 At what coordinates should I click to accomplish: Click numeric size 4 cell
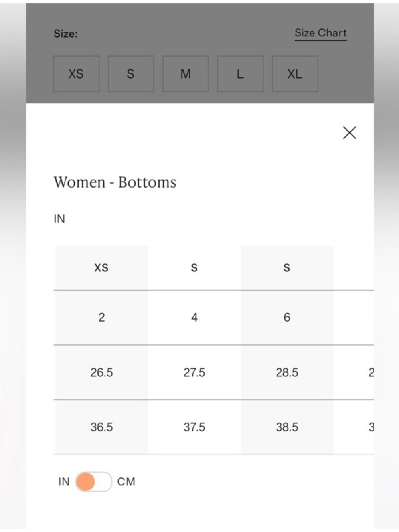(194, 317)
